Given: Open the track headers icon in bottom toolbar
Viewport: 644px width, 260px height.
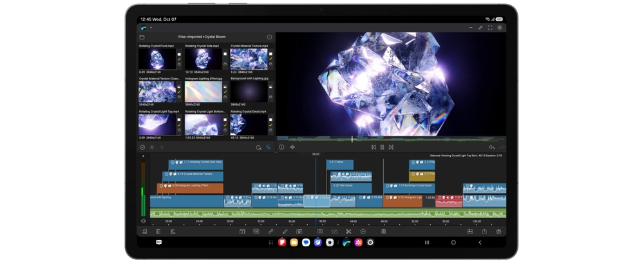Looking at the screenshot, I should pyautogui.click(x=158, y=232).
